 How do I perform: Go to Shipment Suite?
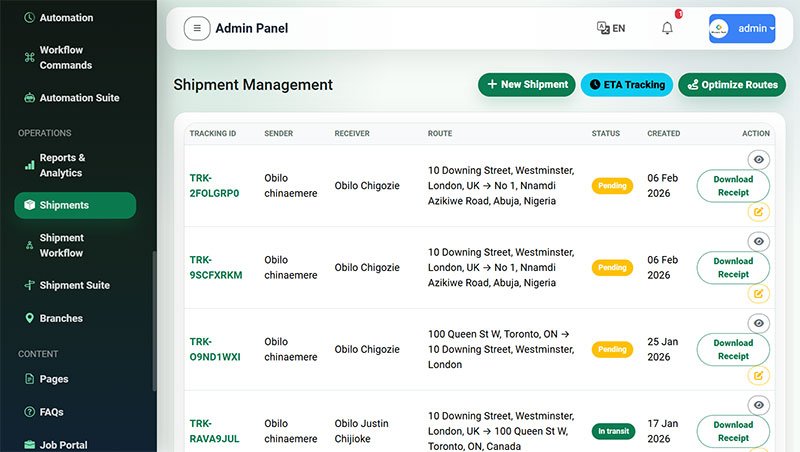[75, 285]
